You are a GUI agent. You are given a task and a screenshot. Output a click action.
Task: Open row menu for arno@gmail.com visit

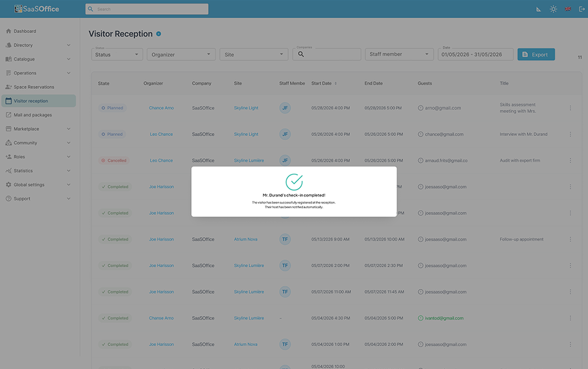(570, 108)
